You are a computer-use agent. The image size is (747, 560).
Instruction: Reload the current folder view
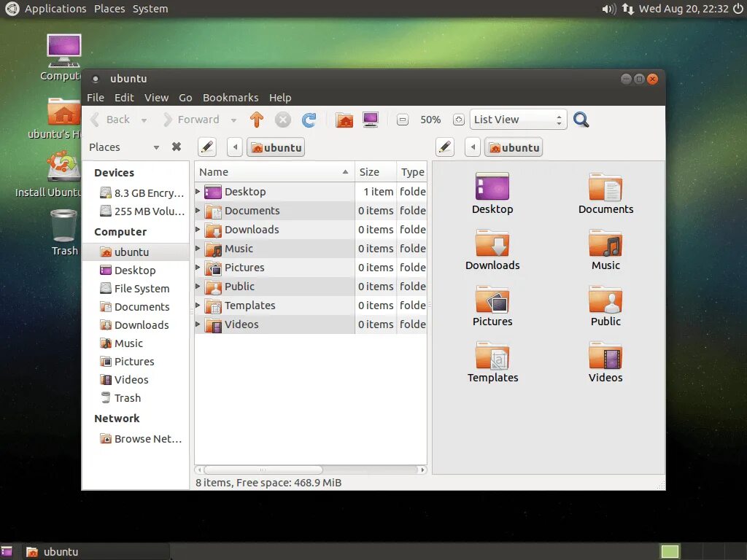[x=309, y=120]
